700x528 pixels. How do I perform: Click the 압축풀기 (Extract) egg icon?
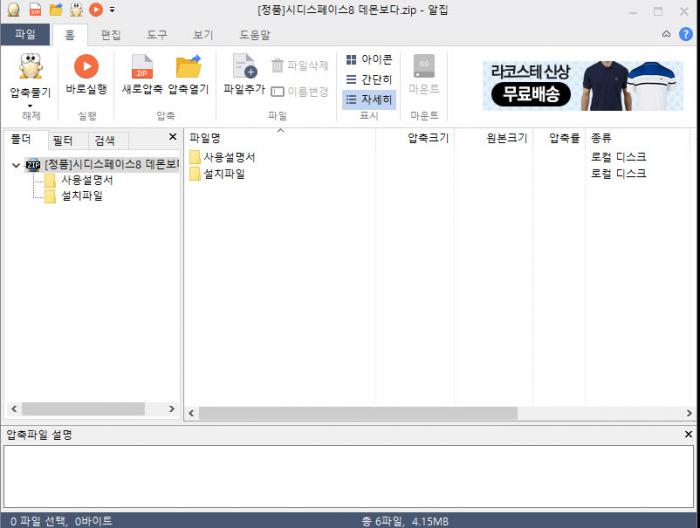click(29, 67)
